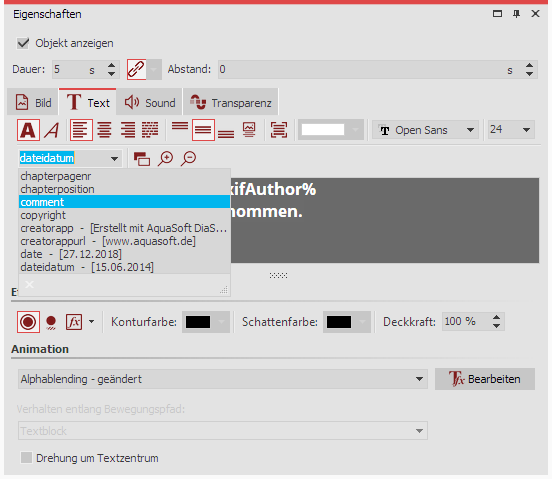552x479 pixels.
Task: Select chapterposition in variable list
Action: [125, 189]
